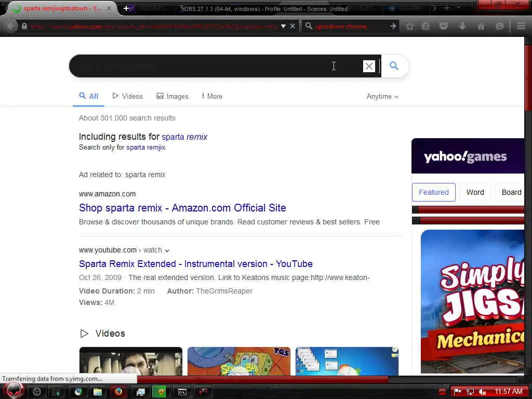Stop loading the page with X button
The height and width of the screenshot is (399, 532).
coord(292,26)
